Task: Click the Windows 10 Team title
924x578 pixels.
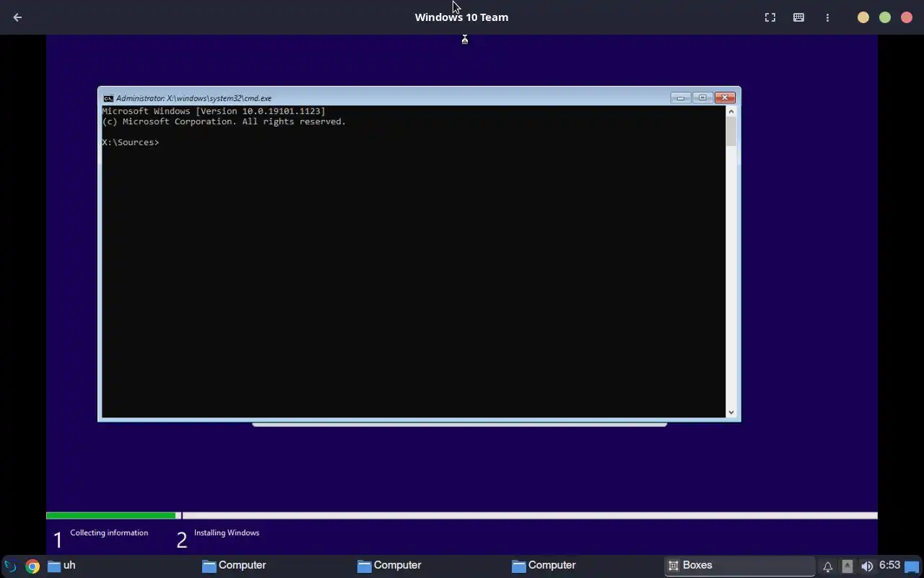Action: [461, 17]
